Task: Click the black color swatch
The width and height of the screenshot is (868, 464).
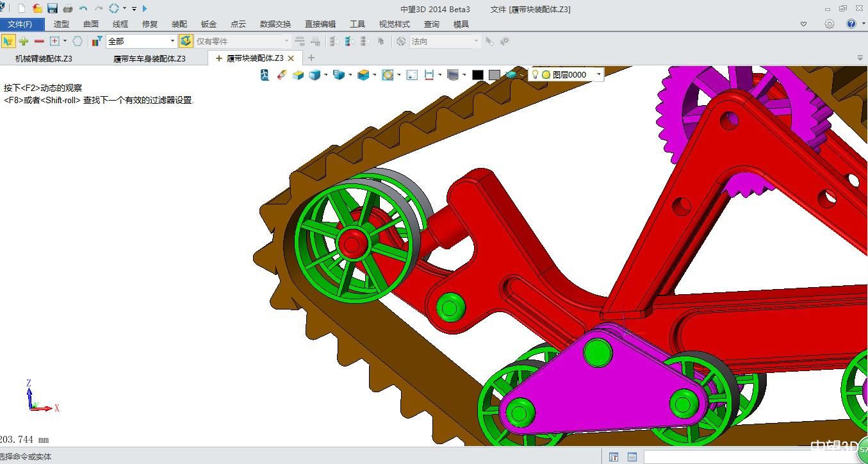Action: tap(477, 75)
